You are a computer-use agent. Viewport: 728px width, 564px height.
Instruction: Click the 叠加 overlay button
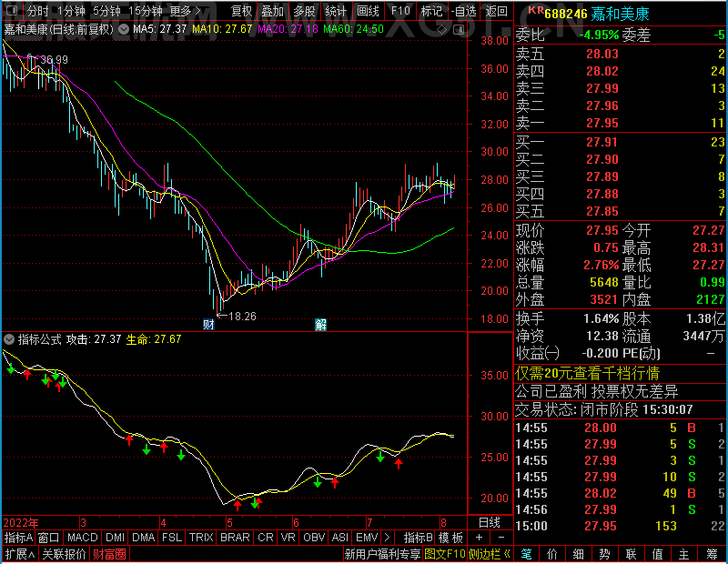(x=272, y=11)
